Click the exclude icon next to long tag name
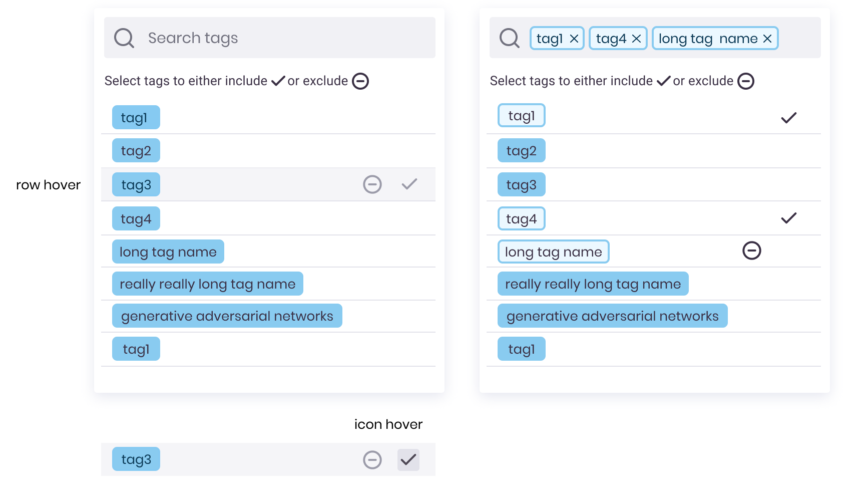 pyautogui.click(x=752, y=250)
